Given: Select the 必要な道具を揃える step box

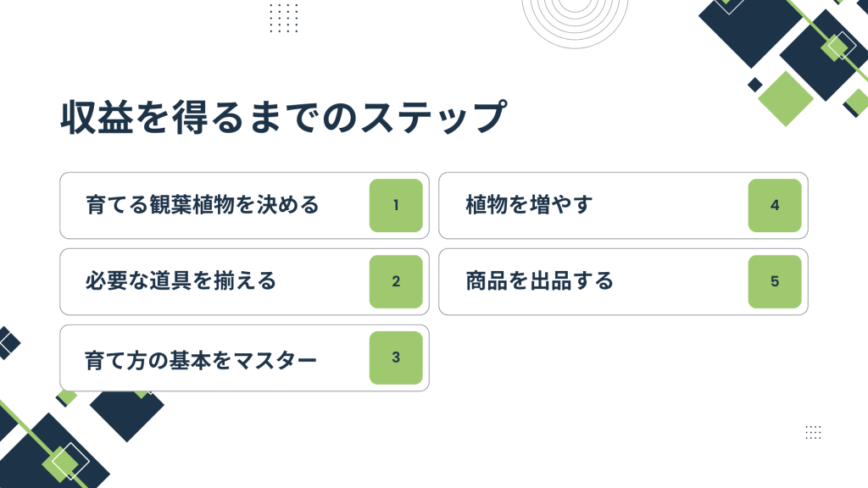Looking at the screenshot, I should click(244, 281).
